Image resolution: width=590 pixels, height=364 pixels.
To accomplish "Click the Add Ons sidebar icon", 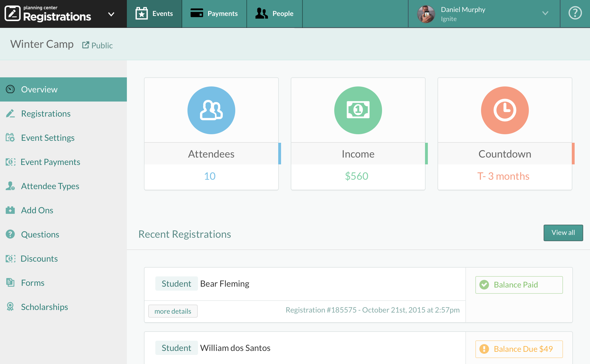I will click(x=10, y=210).
